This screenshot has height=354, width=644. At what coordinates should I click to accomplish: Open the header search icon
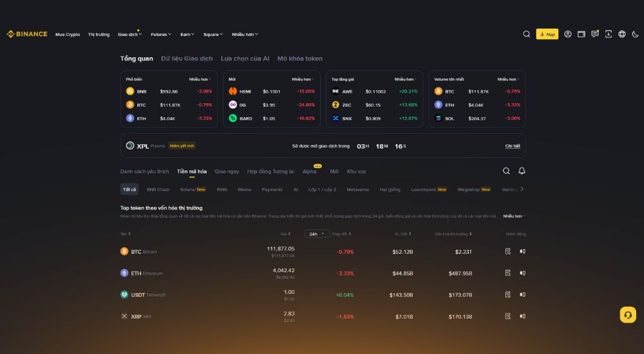tap(526, 34)
